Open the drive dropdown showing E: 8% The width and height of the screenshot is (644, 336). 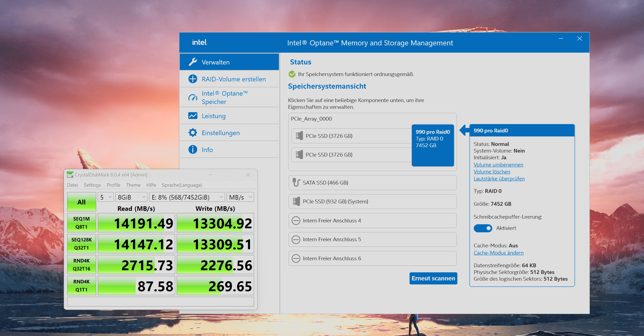point(187,197)
